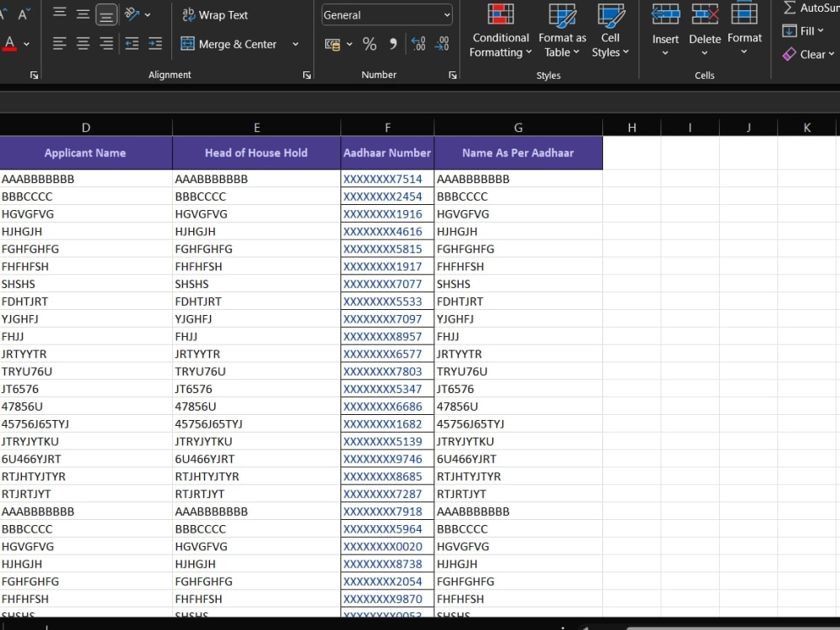Click the Percent Style icon

[x=369, y=44]
